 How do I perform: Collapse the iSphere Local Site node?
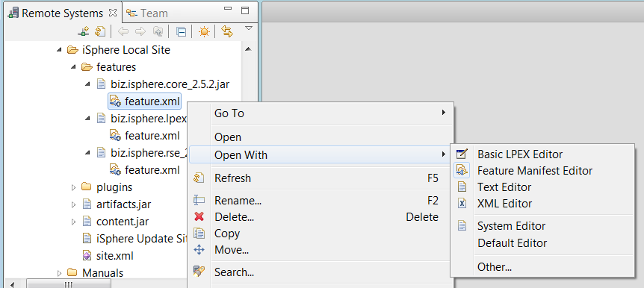(59, 50)
